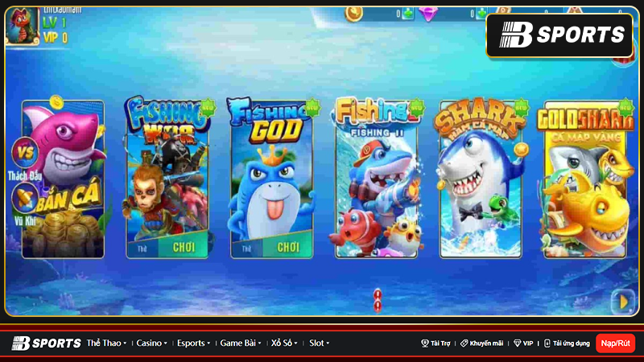Expand the Game Bài menu
The height and width of the screenshot is (362, 644).
[x=241, y=343]
